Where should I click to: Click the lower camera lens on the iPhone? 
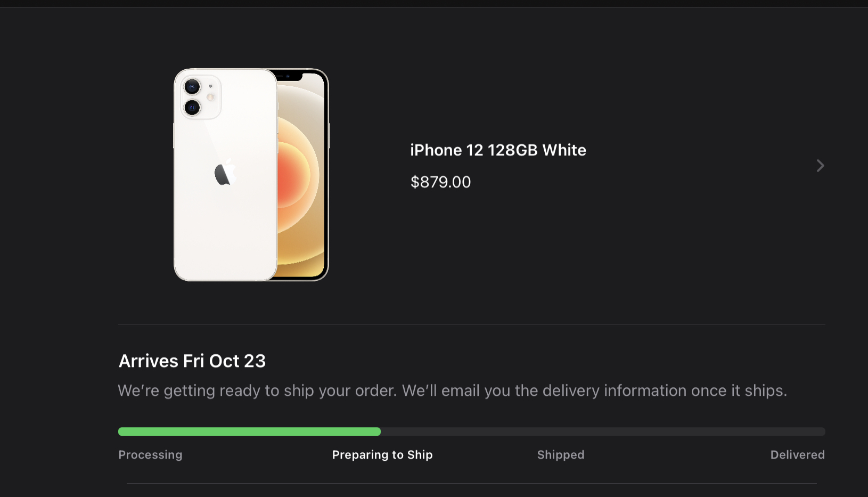(x=192, y=108)
